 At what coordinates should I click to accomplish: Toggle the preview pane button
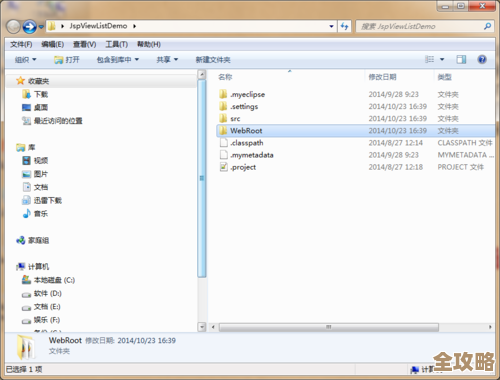461,59
